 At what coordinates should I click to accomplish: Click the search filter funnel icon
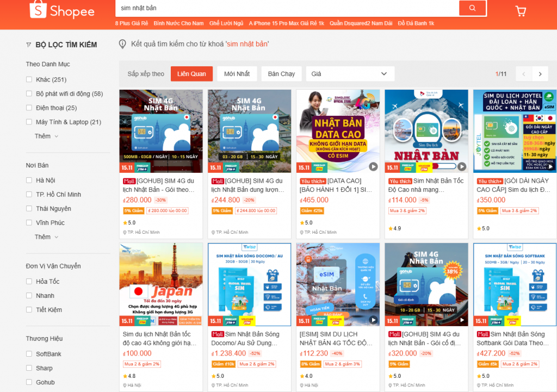pyautogui.click(x=29, y=45)
